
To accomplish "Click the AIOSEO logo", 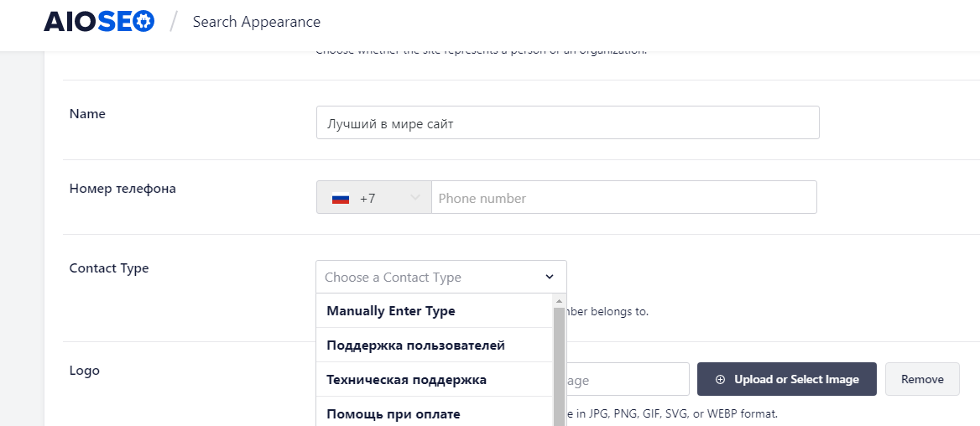I will pyautogui.click(x=99, y=22).
